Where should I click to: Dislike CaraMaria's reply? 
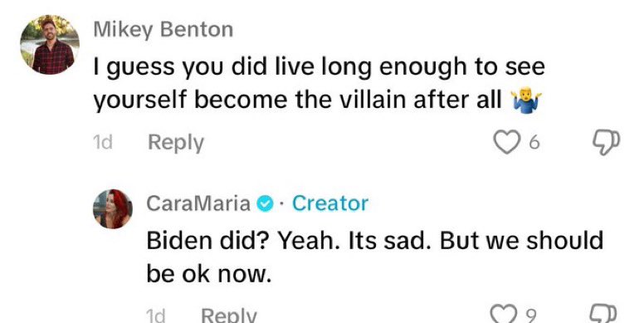pyautogui.click(x=603, y=315)
